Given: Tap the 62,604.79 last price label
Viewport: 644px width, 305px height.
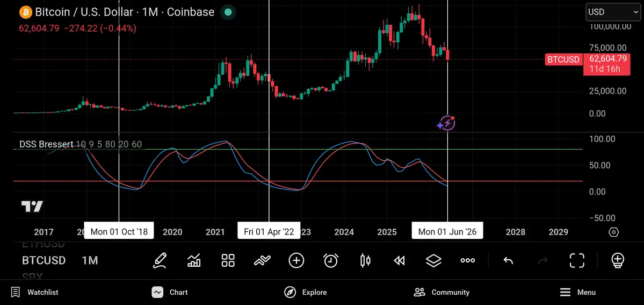Looking at the screenshot, I should tap(608, 59).
